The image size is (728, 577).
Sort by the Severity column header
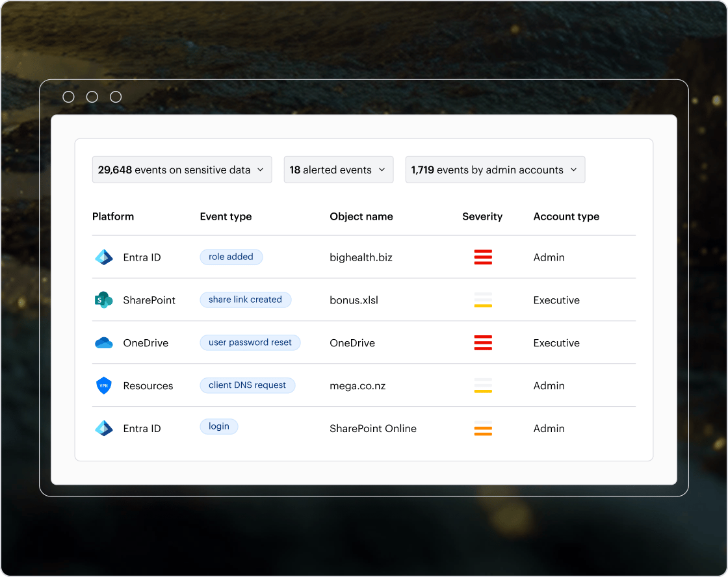[482, 216]
